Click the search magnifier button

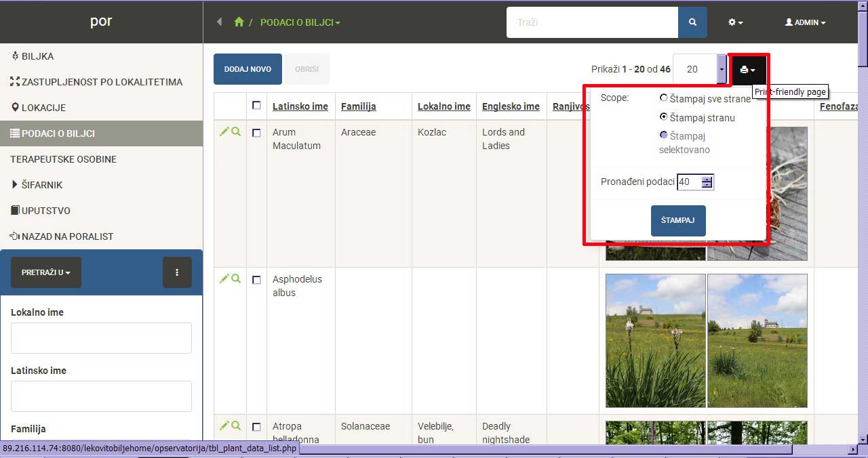click(692, 22)
